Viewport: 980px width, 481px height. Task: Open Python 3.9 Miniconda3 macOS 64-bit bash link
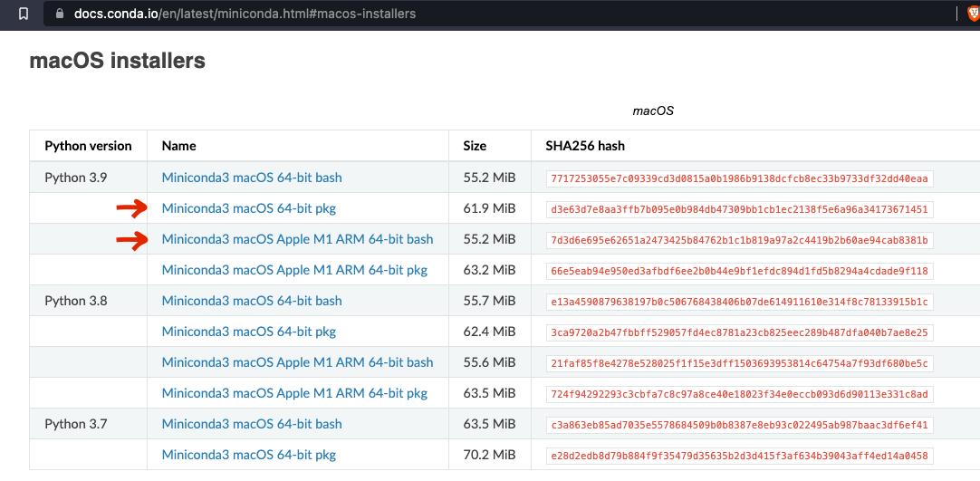[x=252, y=178]
